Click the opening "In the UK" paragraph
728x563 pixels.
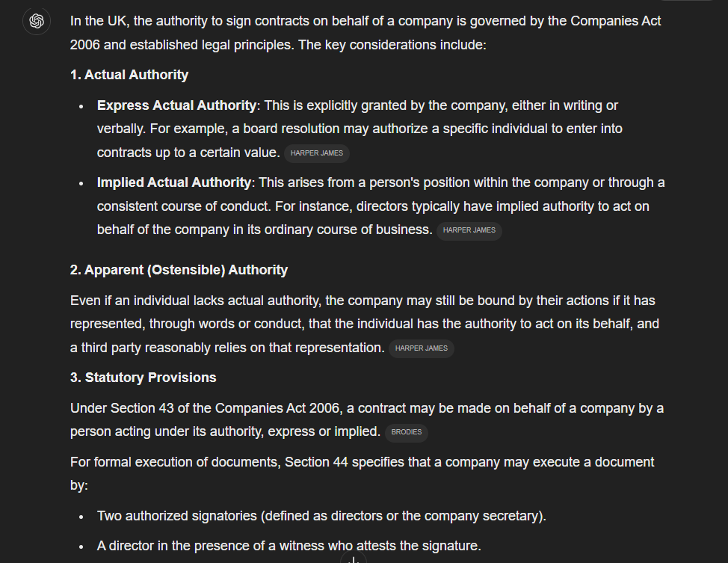point(365,33)
